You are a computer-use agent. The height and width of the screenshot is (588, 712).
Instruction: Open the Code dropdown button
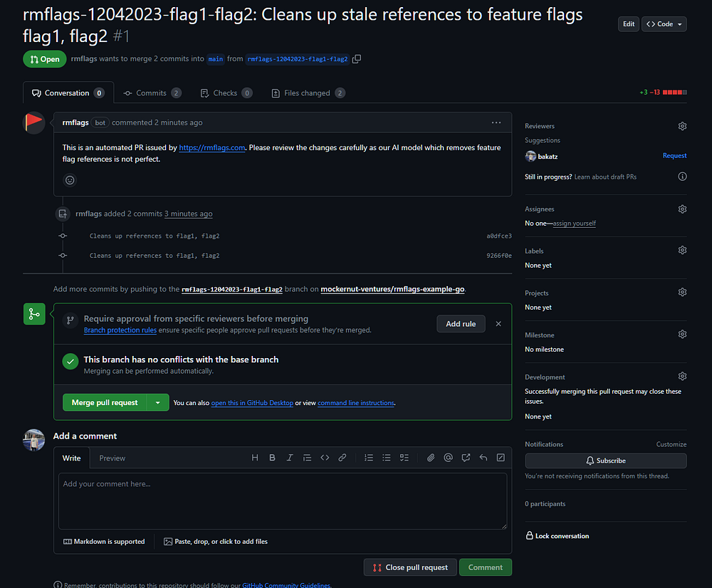point(664,24)
